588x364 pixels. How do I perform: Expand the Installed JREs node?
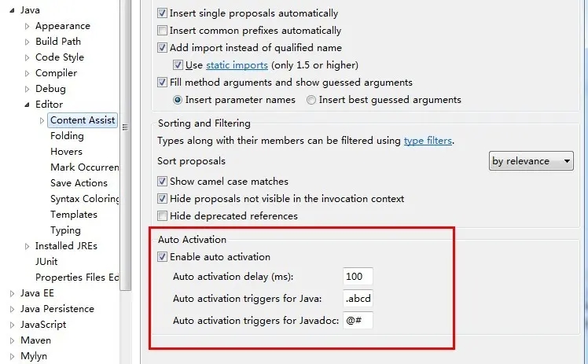pyautogui.click(x=28, y=246)
